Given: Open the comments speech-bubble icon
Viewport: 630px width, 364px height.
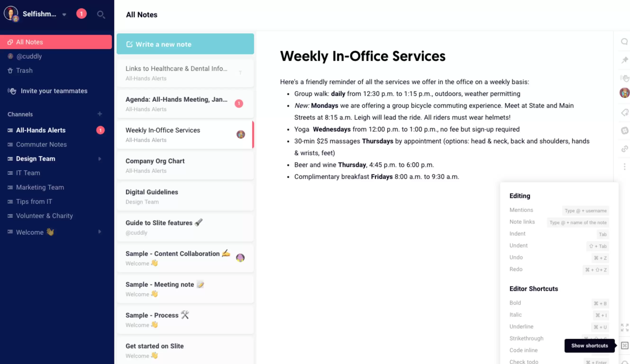Looking at the screenshot, I should point(624,41).
